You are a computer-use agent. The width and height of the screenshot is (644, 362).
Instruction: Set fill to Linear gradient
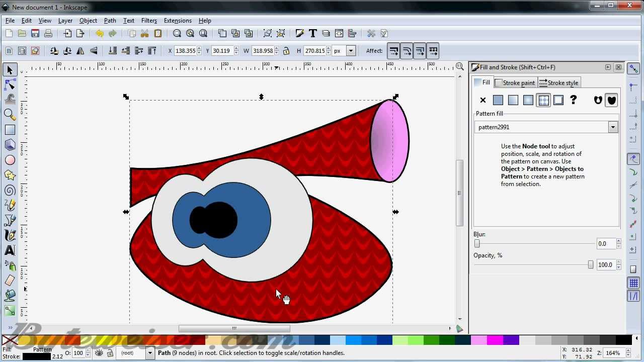[513, 100]
